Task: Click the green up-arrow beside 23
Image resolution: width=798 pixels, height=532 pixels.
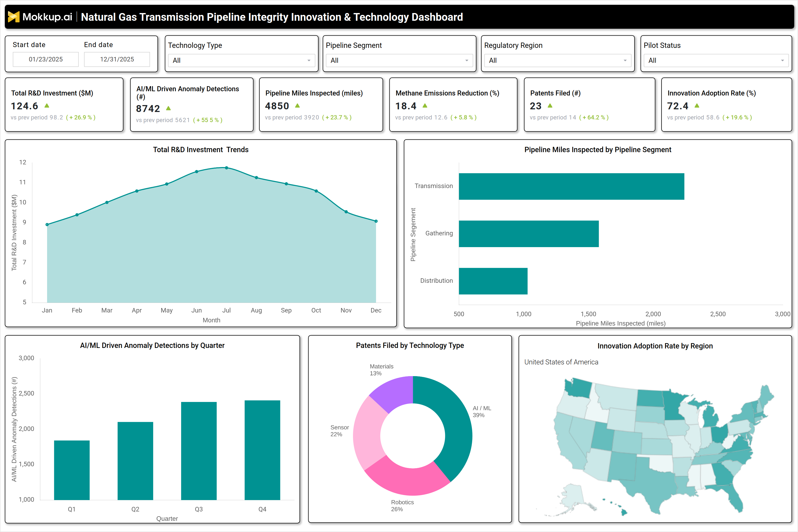Action: pyautogui.click(x=550, y=106)
